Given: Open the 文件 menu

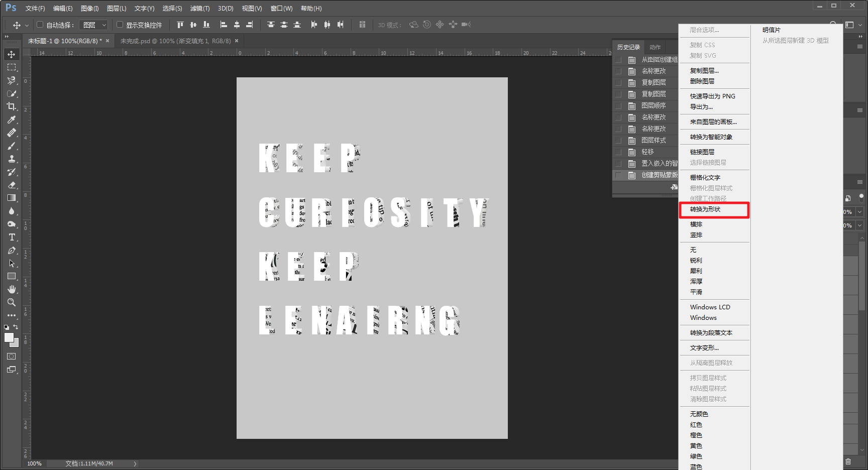Looking at the screenshot, I should (x=35, y=9).
